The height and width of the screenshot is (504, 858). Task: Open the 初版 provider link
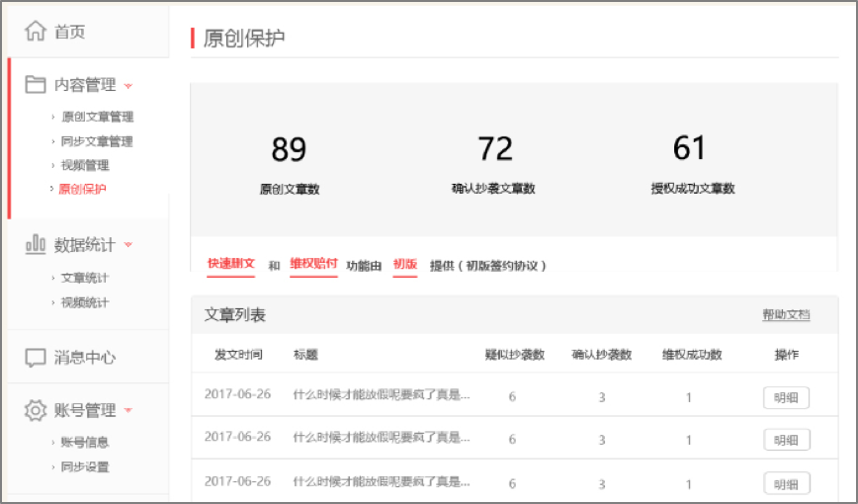[405, 265]
